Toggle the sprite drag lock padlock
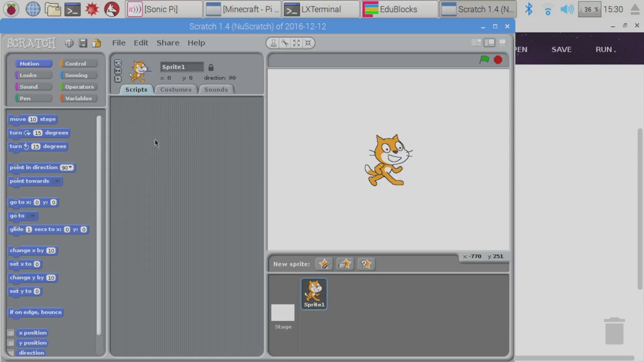This screenshot has height=362, width=644. [211, 67]
